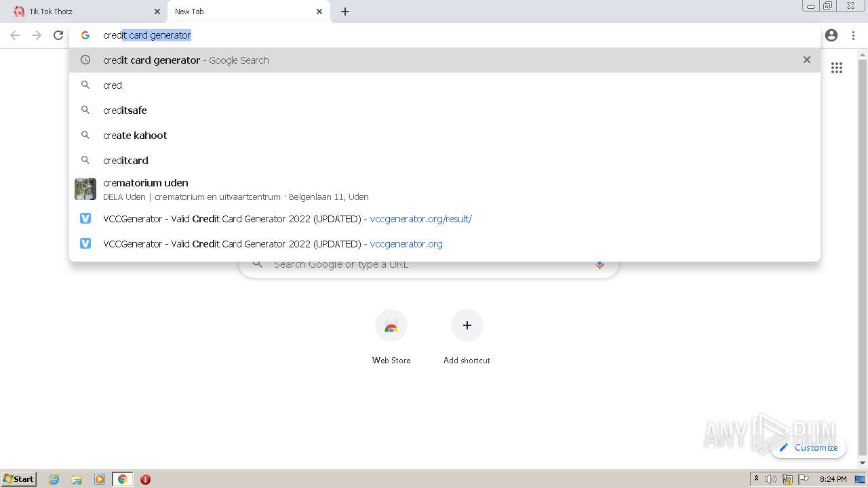Image resolution: width=868 pixels, height=488 pixels.
Task: Close the New Tab tab
Action: [319, 12]
